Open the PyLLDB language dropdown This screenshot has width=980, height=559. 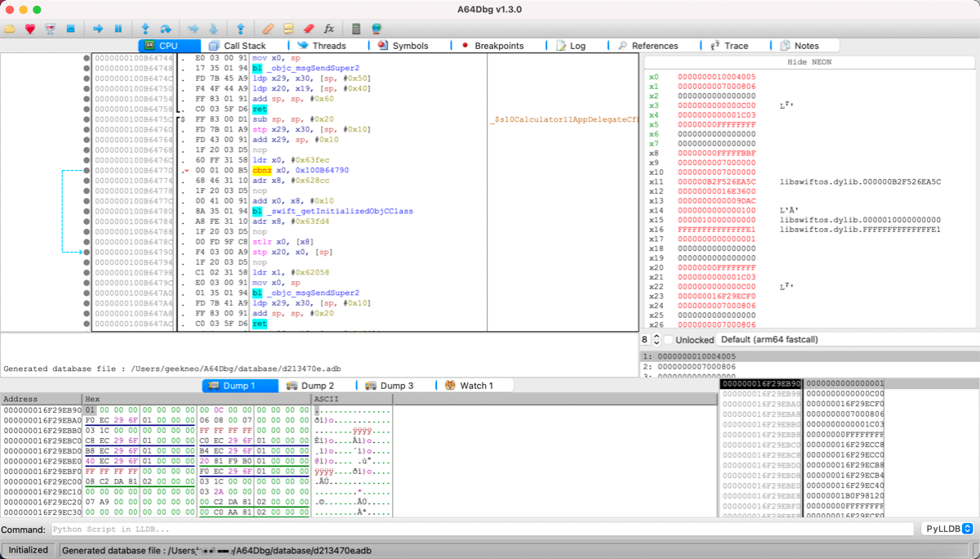coord(947,529)
